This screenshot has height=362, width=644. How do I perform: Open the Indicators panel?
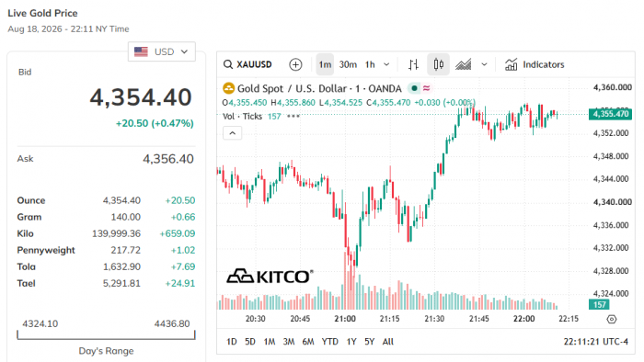coord(535,64)
